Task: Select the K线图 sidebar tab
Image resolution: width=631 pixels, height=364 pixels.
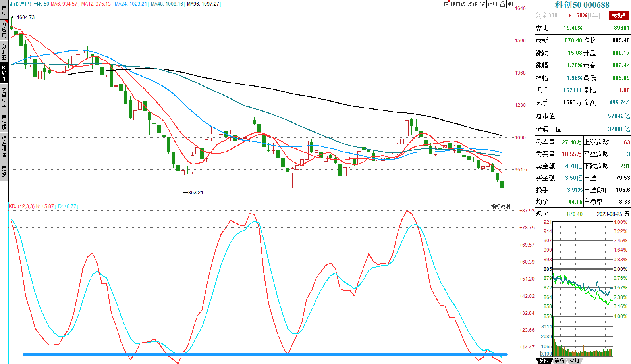Action: [4, 73]
